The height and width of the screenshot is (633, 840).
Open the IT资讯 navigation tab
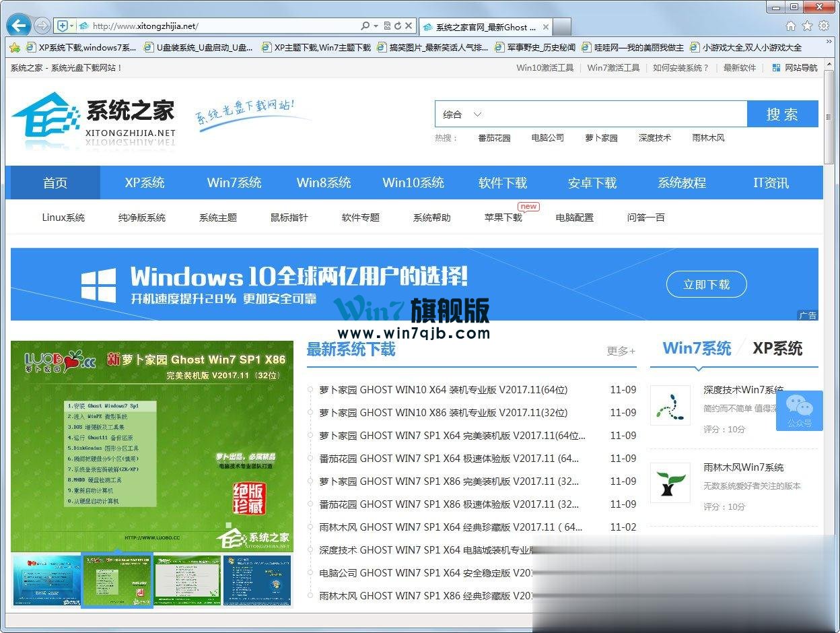pyautogui.click(x=771, y=182)
